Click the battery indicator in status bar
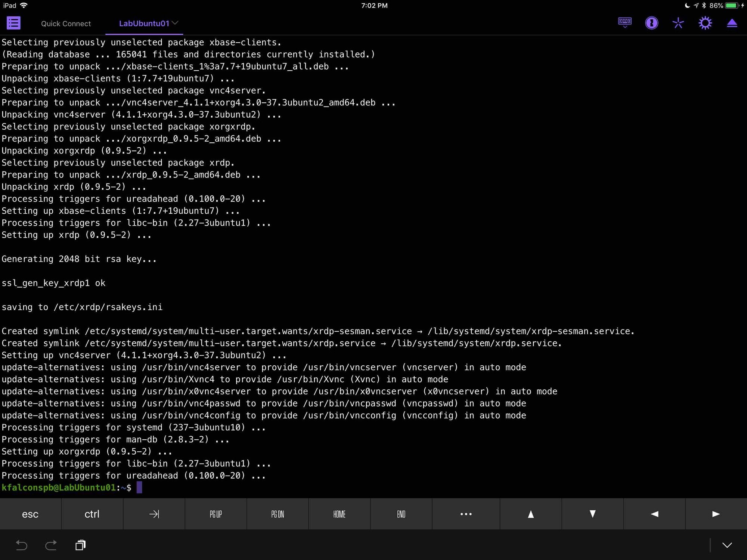 [732, 6]
